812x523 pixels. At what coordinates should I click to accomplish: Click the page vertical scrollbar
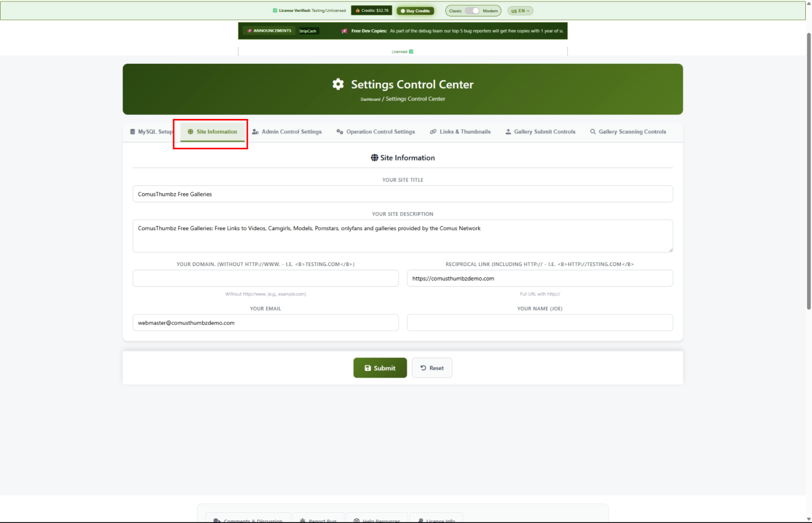coord(808,170)
